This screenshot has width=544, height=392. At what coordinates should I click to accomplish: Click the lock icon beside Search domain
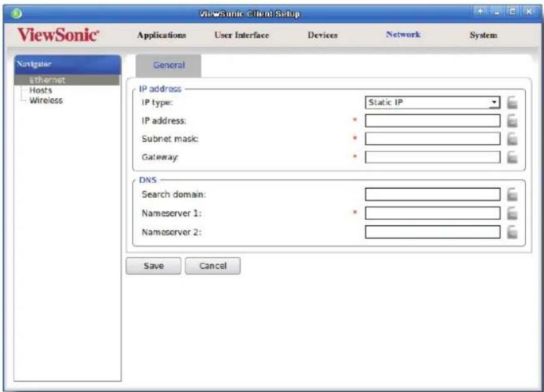coord(513,195)
